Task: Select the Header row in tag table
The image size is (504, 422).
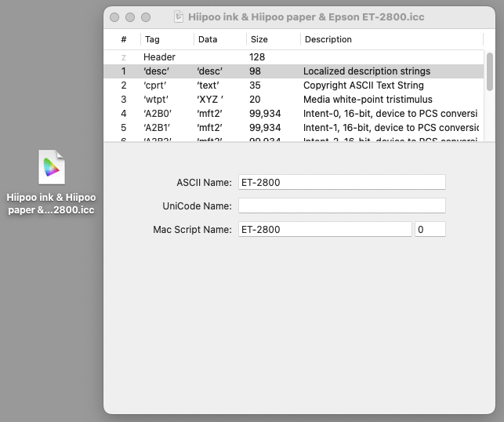Action: pos(293,57)
